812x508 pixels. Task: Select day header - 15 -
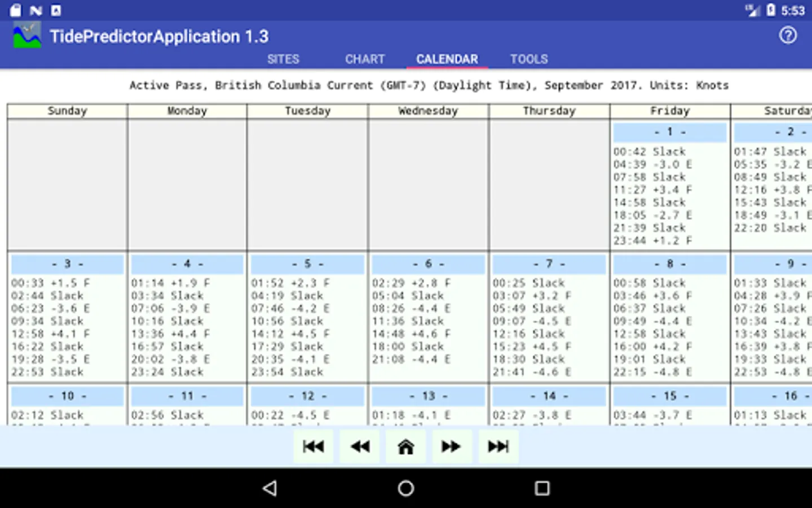click(670, 396)
